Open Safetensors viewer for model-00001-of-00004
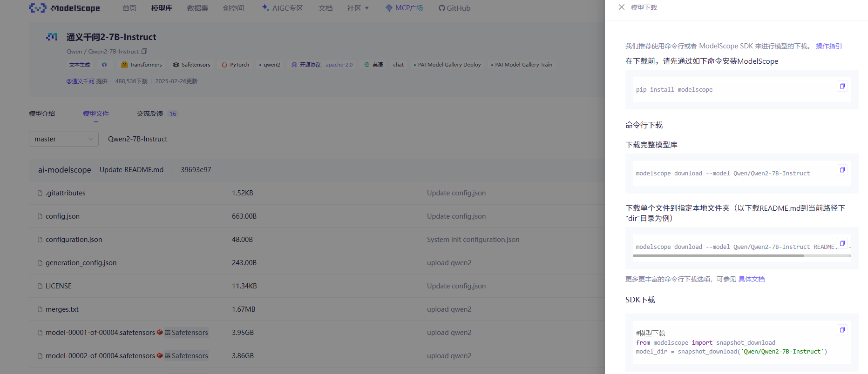Screen dimensions: 868x374 tap(186, 333)
